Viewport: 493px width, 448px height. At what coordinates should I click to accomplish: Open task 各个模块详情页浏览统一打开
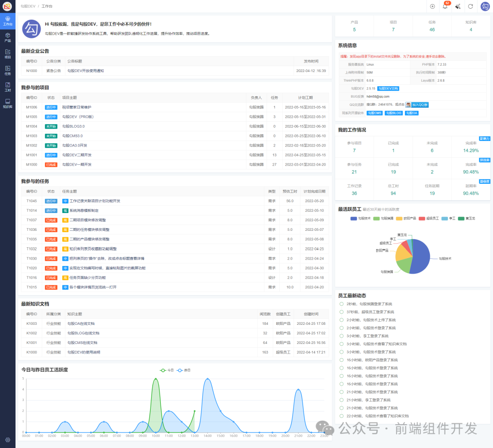[x=93, y=287]
